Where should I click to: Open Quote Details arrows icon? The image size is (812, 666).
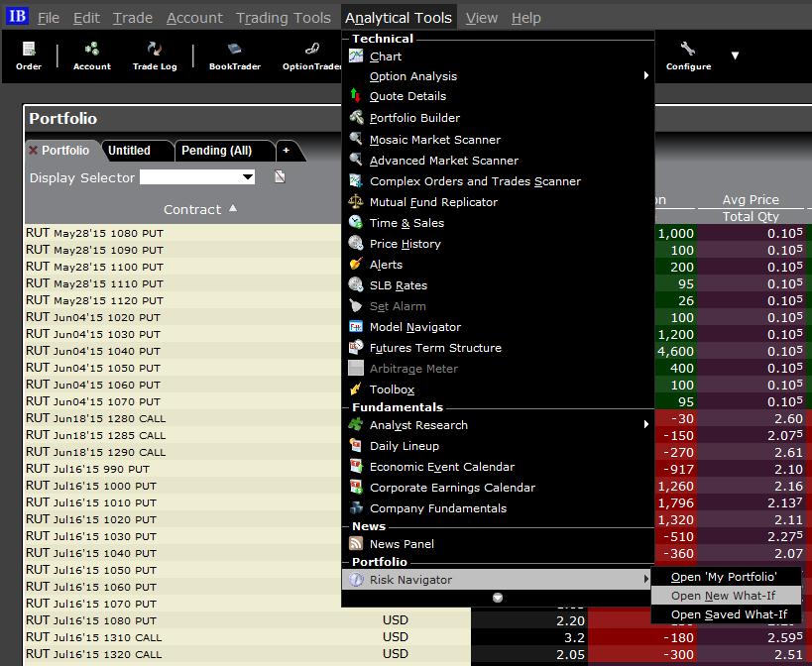(356, 96)
